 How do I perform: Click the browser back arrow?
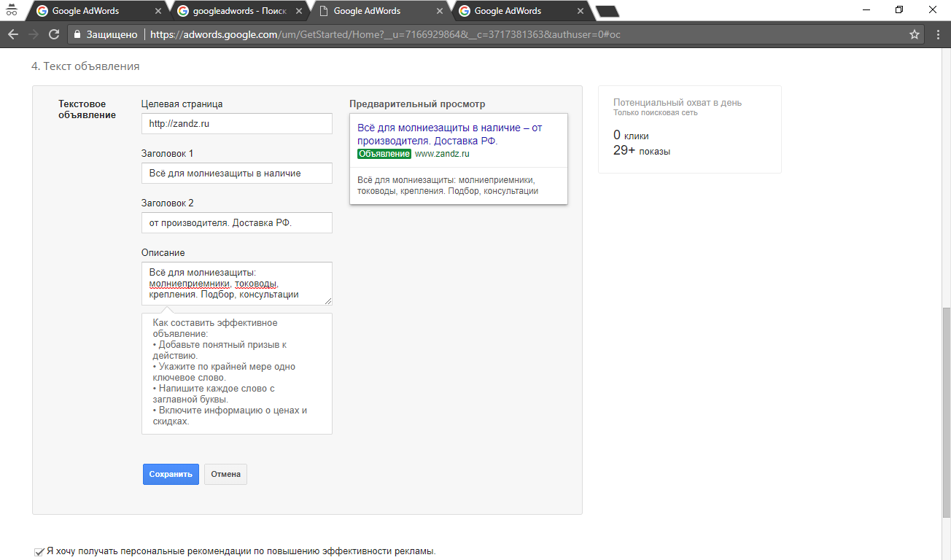[x=12, y=34]
